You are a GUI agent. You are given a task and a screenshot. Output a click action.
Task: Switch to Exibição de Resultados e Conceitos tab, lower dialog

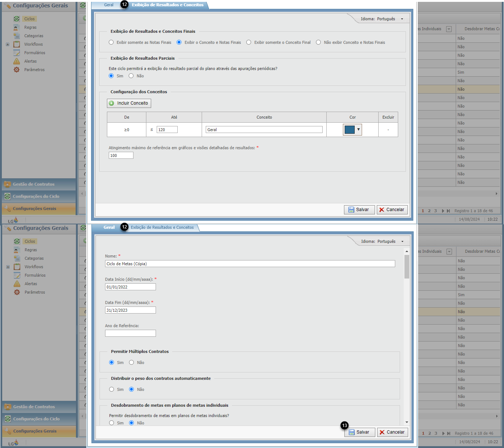click(x=162, y=227)
